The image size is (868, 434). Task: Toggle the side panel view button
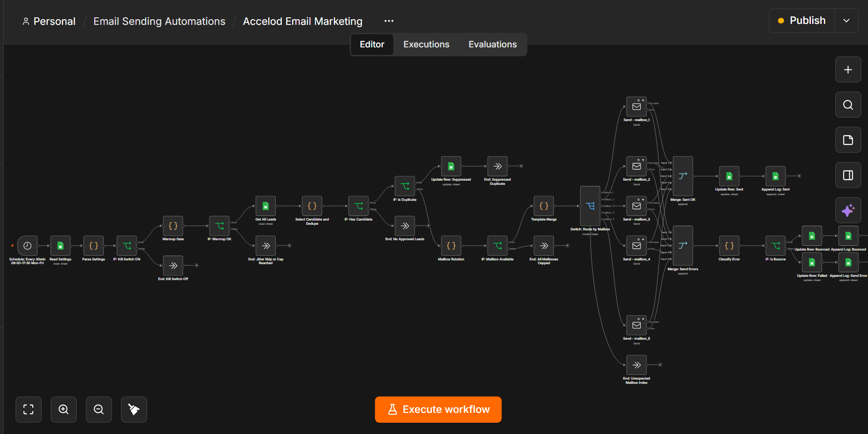click(848, 175)
